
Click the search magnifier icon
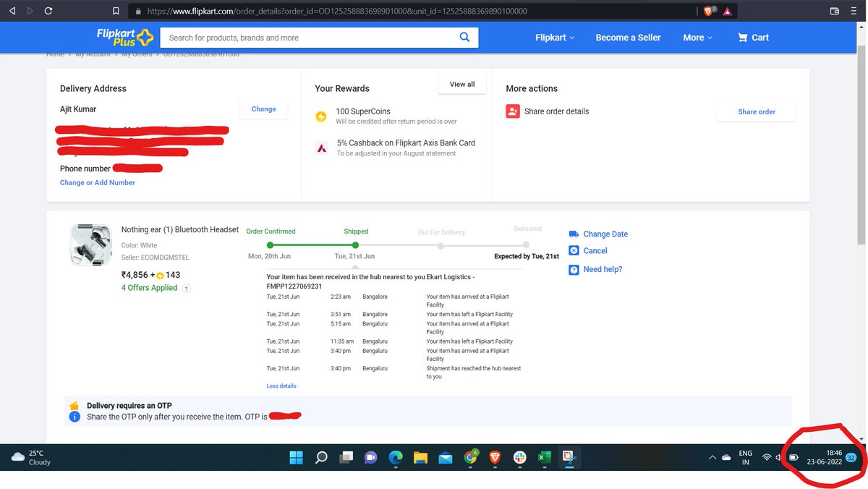click(465, 37)
